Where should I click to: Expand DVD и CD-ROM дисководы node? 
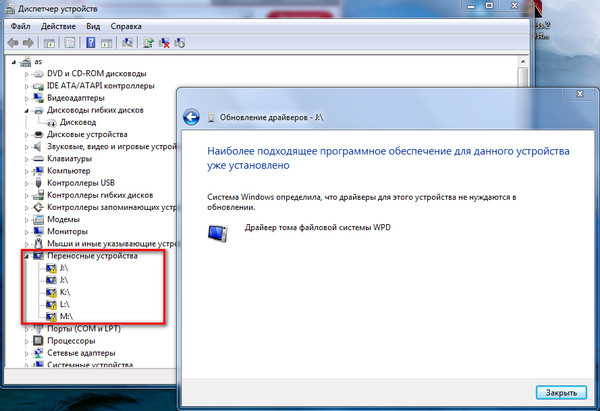tap(26, 74)
